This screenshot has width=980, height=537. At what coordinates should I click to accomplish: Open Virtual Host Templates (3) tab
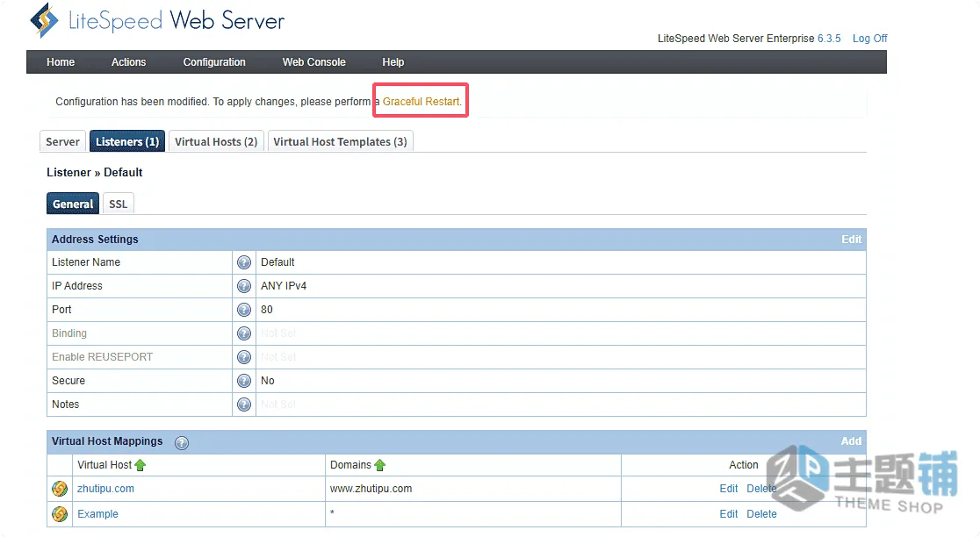click(x=340, y=142)
